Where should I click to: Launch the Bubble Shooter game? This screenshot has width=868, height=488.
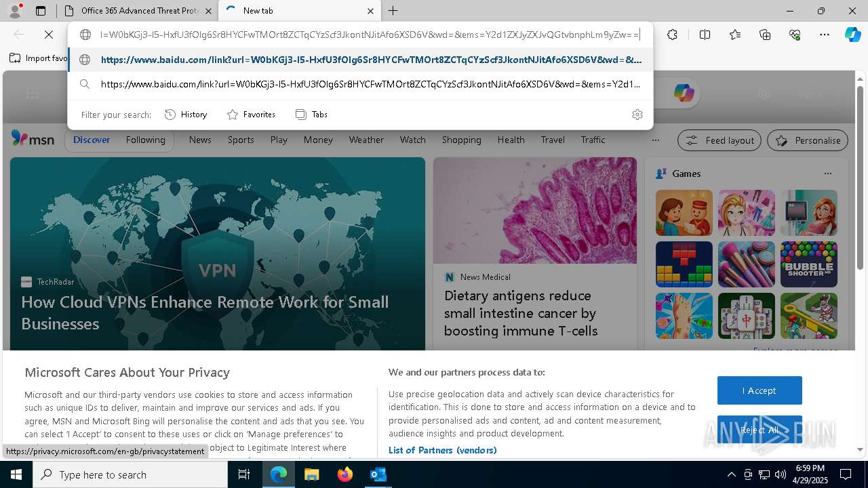click(809, 264)
